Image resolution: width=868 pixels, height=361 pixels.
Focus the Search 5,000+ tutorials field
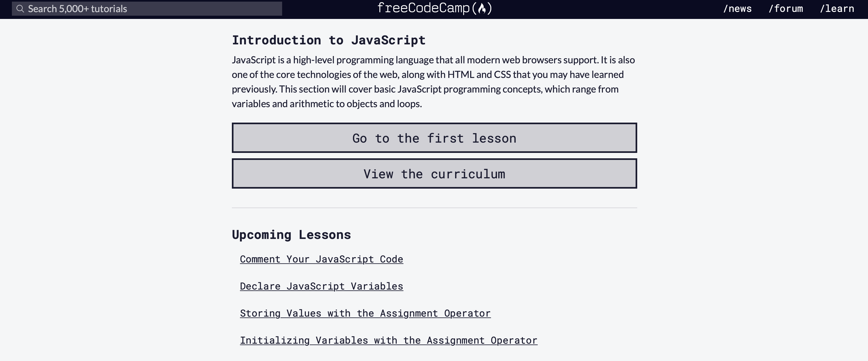152,9
